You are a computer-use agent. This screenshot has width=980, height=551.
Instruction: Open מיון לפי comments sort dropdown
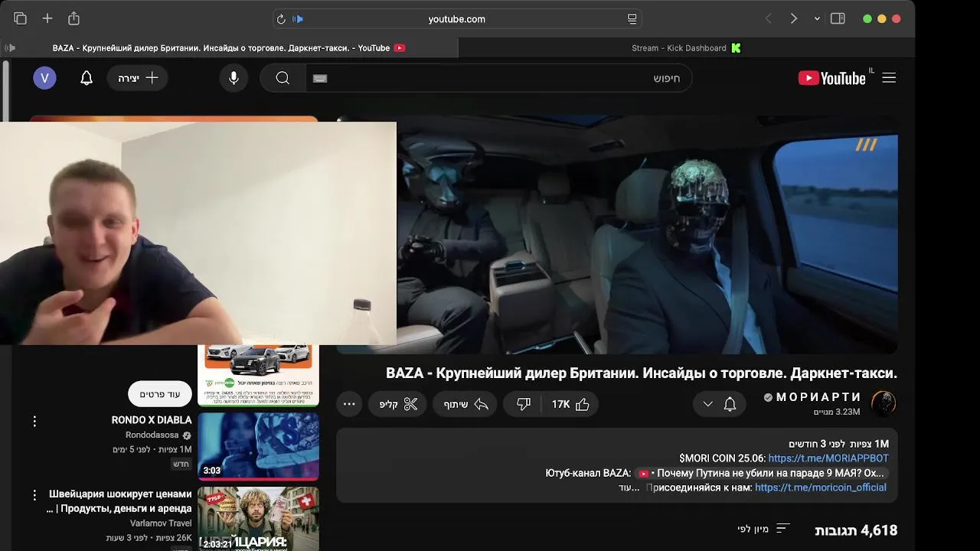coord(763,529)
